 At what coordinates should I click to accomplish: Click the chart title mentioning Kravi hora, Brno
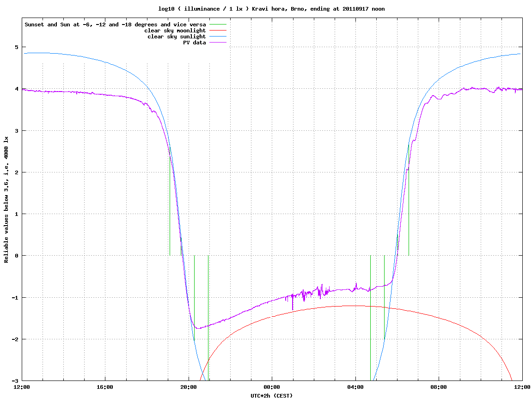point(271,9)
